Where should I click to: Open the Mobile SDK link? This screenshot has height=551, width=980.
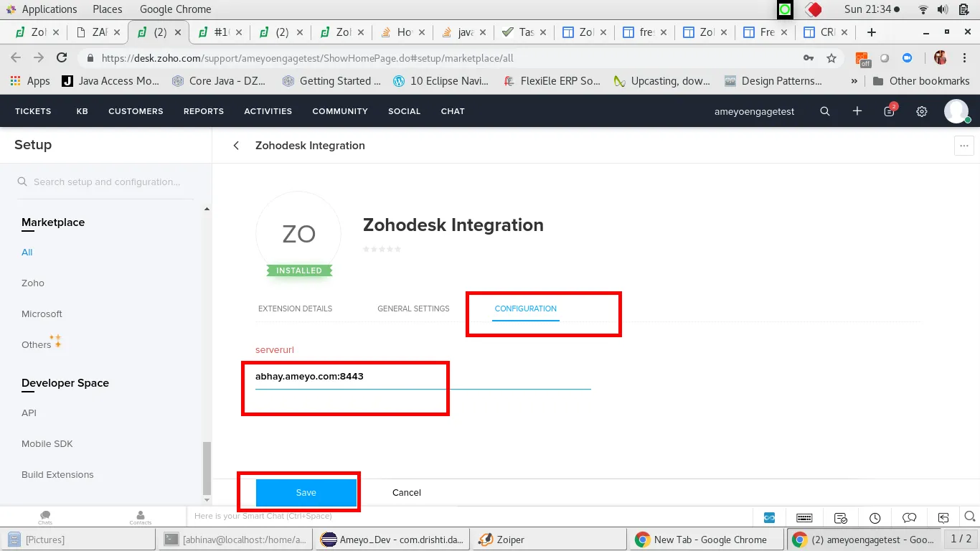47,444
